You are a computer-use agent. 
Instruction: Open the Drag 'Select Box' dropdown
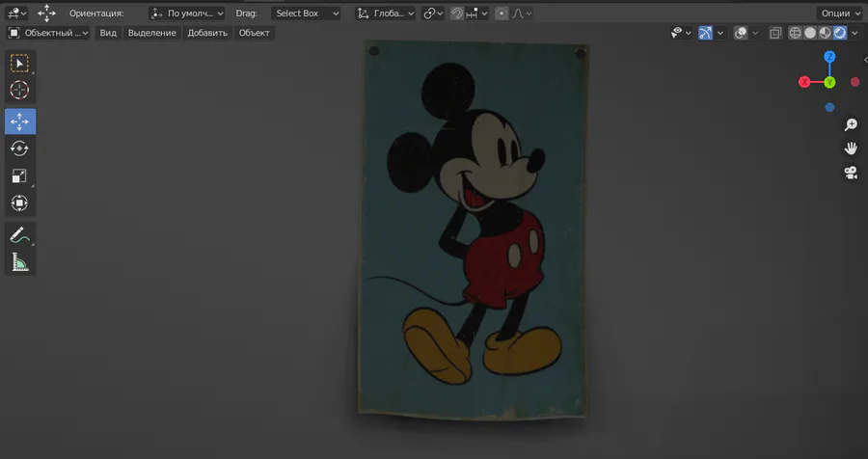click(306, 13)
